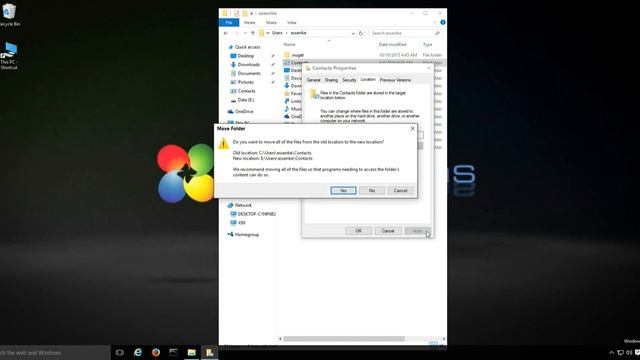Viewport: 640px width, 360px height.
Task: Confirm with Yes in Move Folder dialog
Action: (343, 191)
